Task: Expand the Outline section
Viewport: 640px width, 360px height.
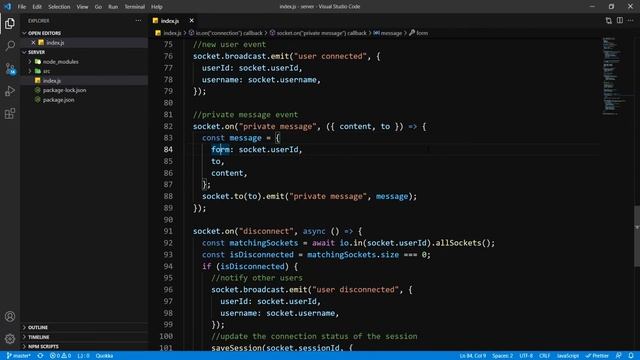Action: click(x=84, y=327)
